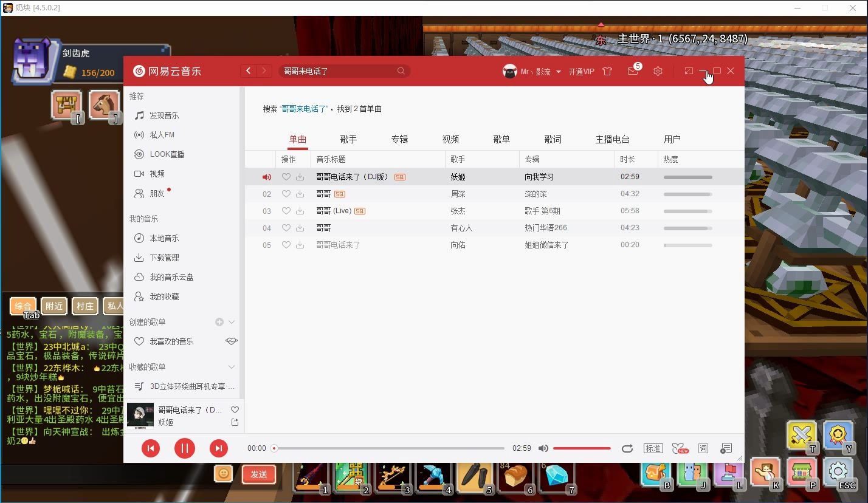Switch to the 歌词 tab

click(x=553, y=139)
